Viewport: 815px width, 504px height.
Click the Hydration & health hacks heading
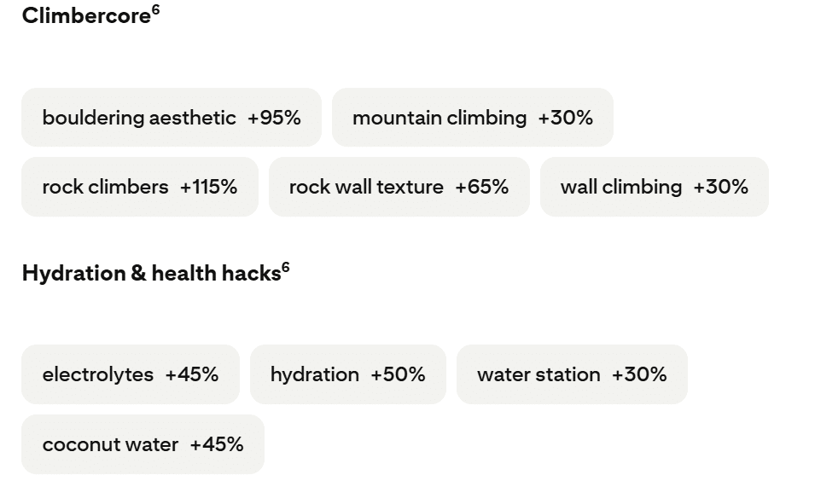[x=152, y=273]
